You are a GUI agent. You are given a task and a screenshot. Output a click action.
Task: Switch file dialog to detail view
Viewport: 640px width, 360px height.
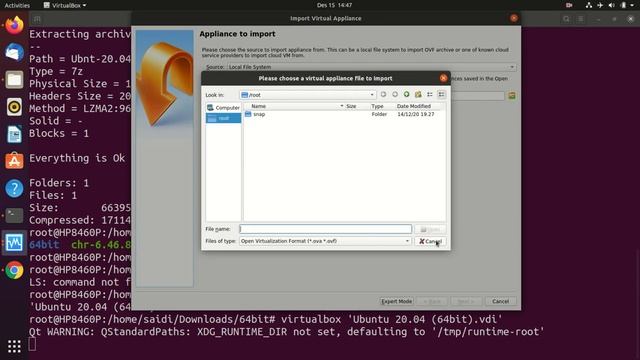441,95
